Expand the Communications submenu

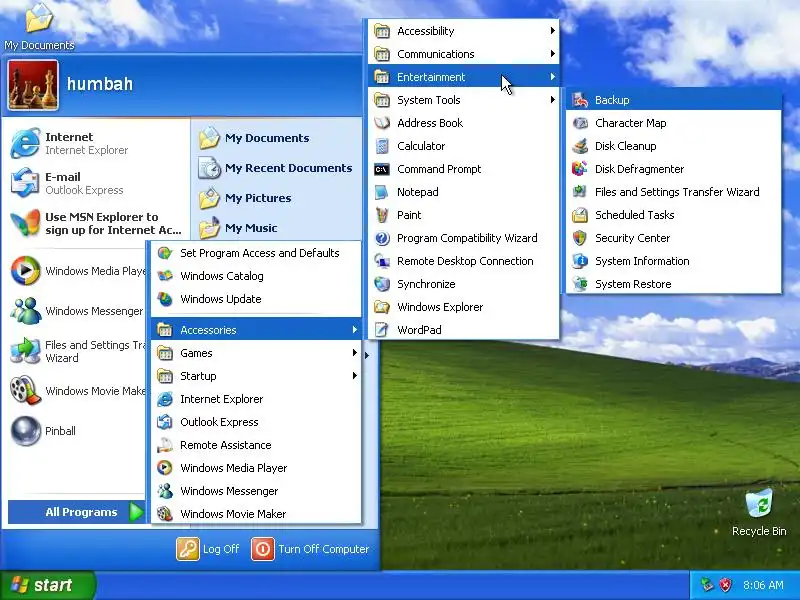(463, 54)
